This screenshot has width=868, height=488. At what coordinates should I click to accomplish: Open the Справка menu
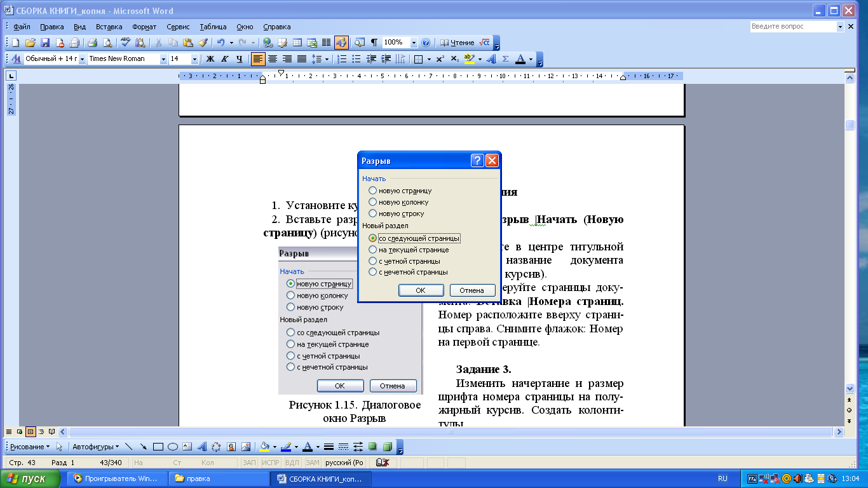pos(276,27)
